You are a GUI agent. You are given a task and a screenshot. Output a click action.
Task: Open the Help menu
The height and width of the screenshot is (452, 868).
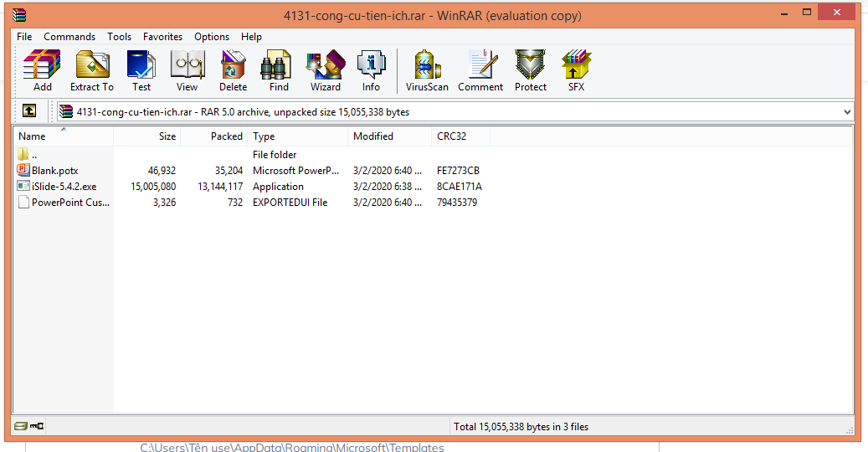point(251,37)
